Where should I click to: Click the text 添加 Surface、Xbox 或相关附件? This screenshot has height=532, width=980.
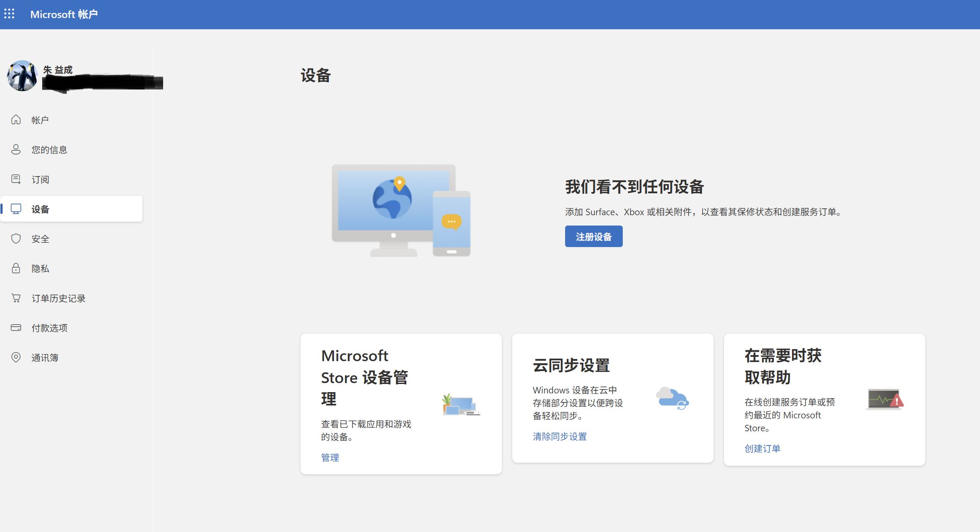pos(628,212)
